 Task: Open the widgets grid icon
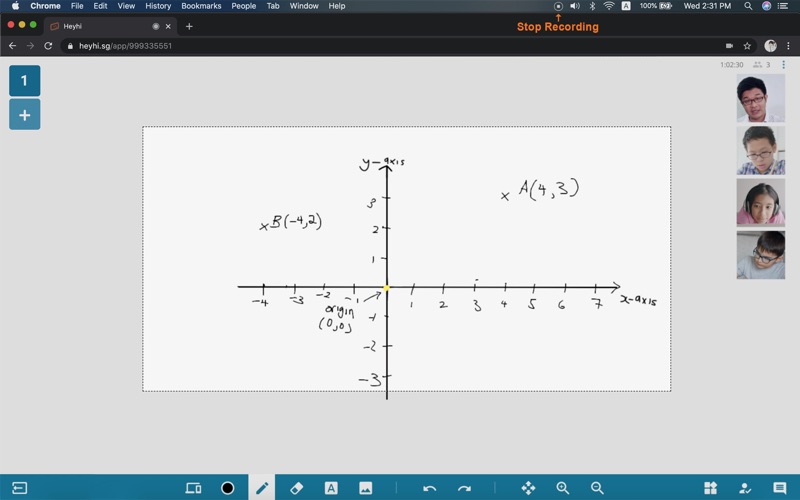[x=710, y=488]
